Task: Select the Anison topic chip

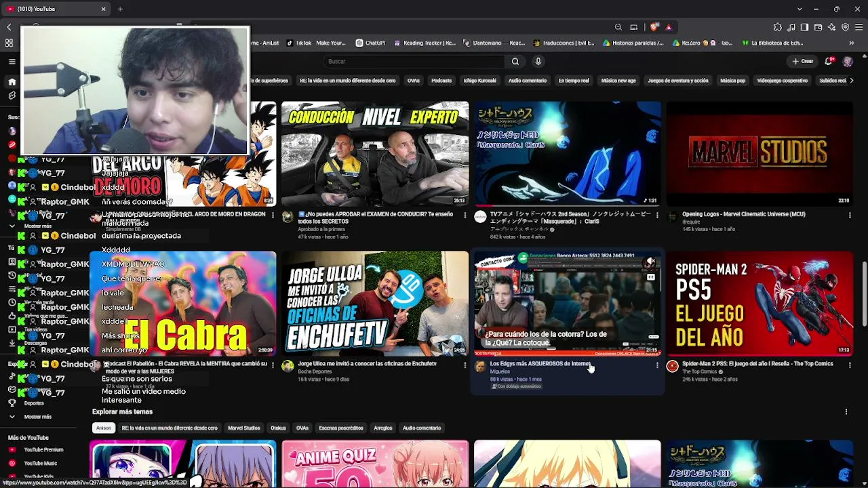Action: [x=104, y=428]
